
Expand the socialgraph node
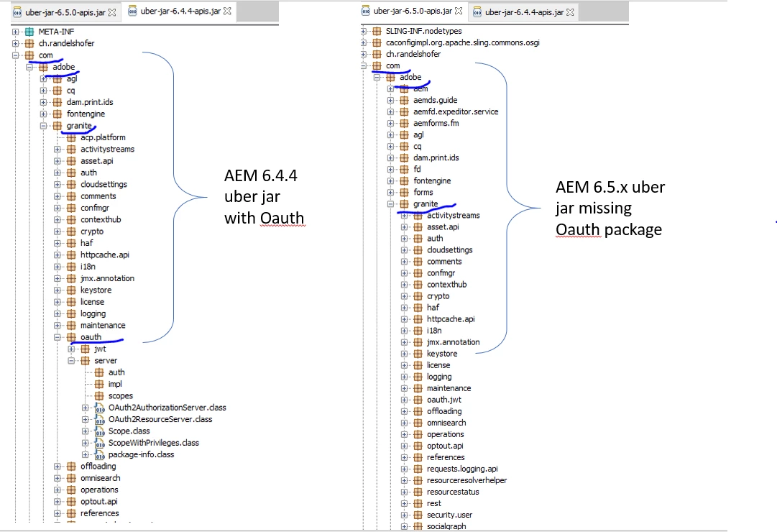[405, 526]
